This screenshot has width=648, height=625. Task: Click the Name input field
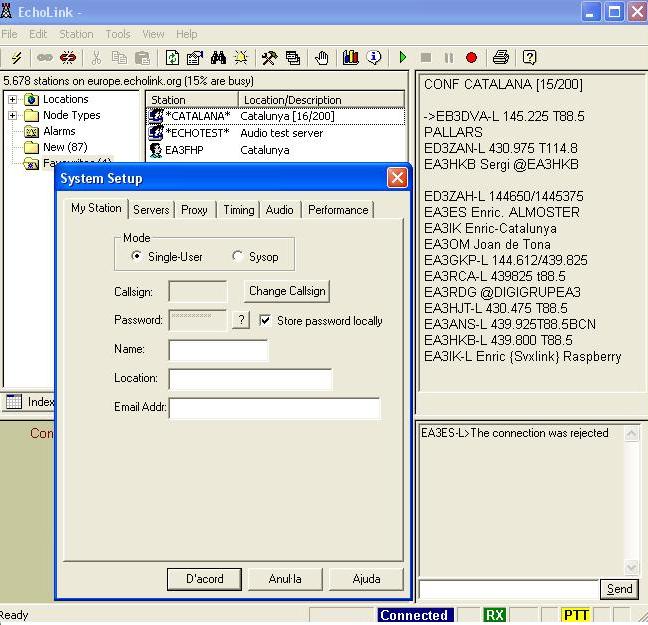point(218,351)
